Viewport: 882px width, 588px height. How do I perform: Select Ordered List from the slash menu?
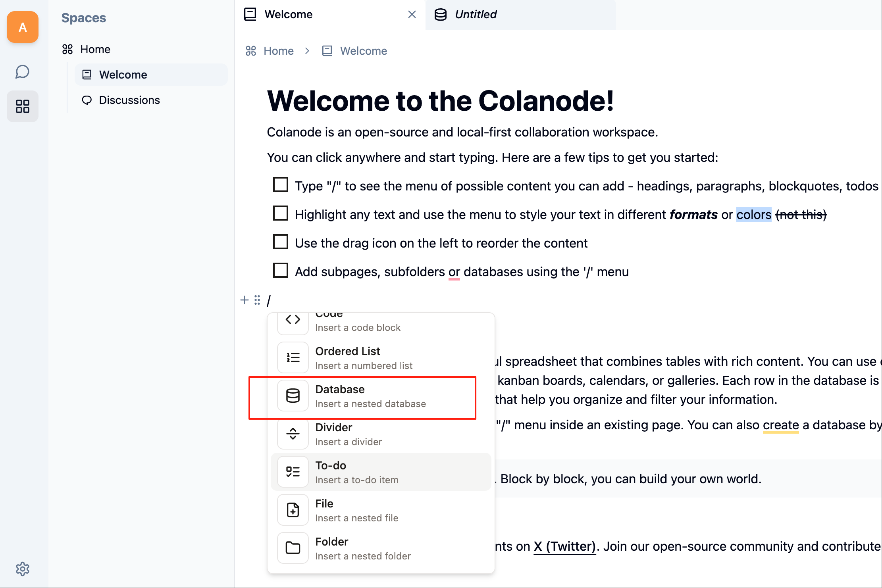(x=381, y=357)
